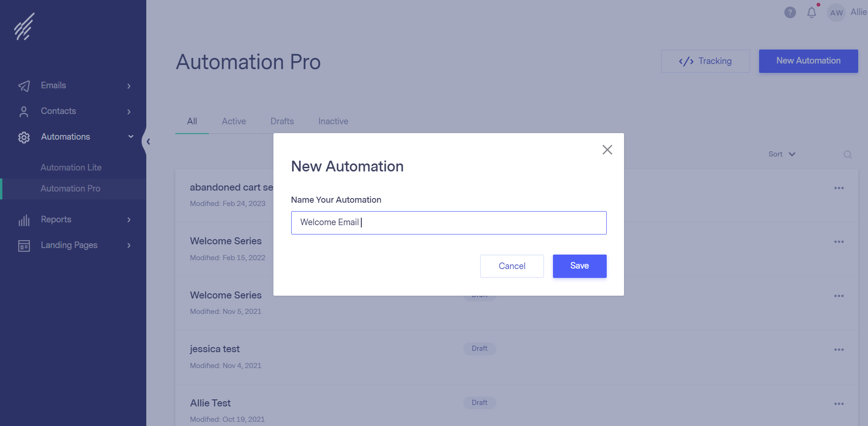Image resolution: width=868 pixels, height=426 pixels.
Task: Expand the Emails submenu chevron
Action: pos(129,86)
